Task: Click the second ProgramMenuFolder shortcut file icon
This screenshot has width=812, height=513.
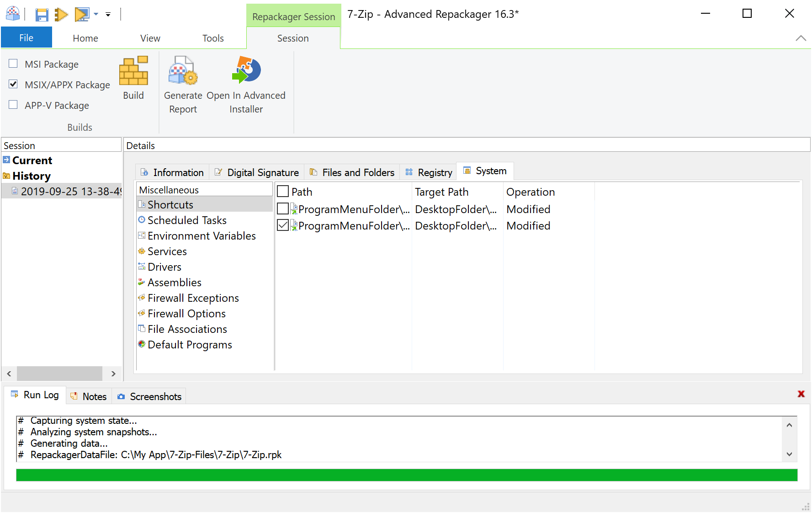Action: click(x=294, y=225)
